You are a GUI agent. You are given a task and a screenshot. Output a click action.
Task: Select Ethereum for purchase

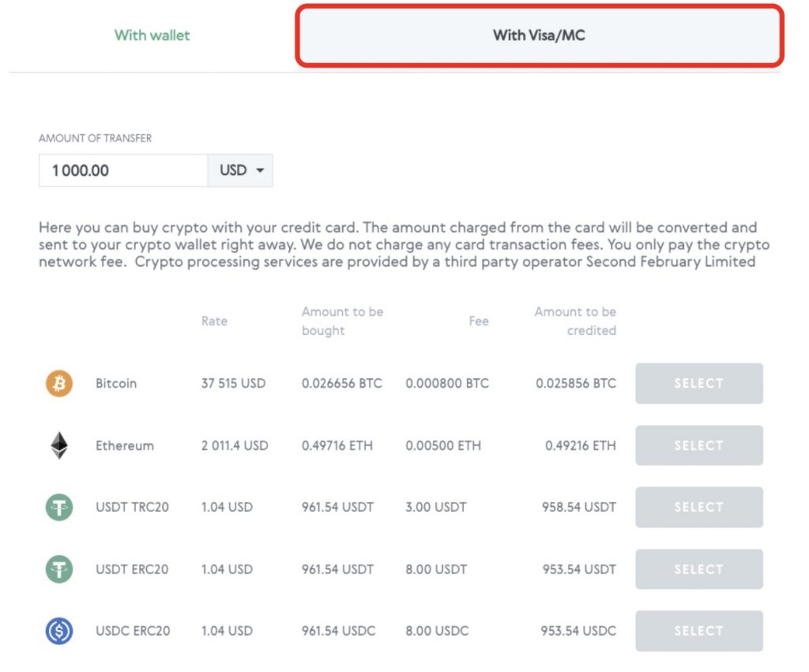[698, 445]
